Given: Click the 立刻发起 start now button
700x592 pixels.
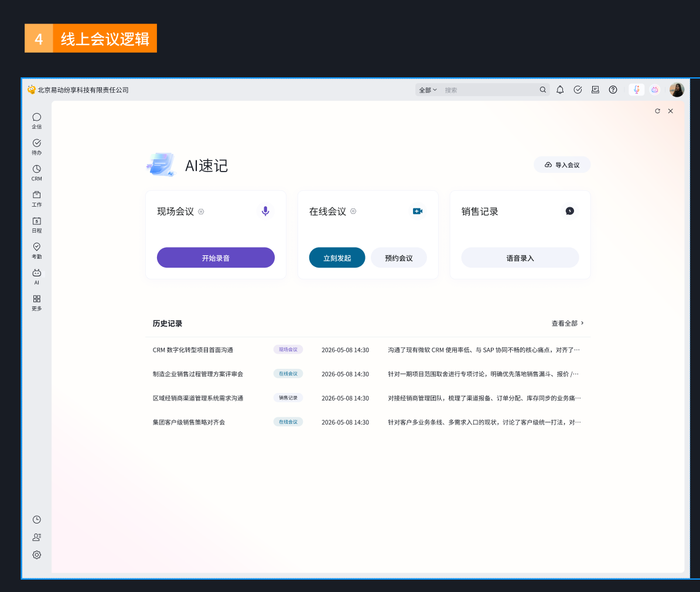Looking at the screenshot, I should pos(337,258).
